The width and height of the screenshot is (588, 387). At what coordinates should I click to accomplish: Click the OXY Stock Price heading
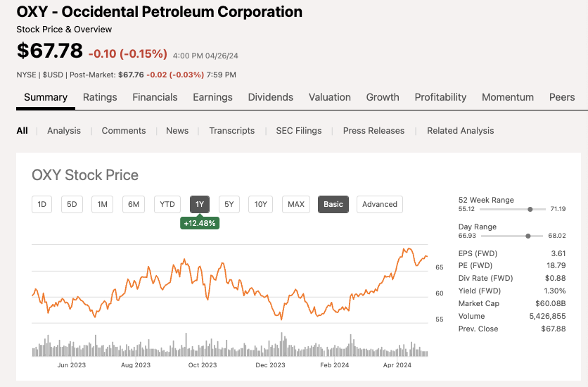(85, 175)
